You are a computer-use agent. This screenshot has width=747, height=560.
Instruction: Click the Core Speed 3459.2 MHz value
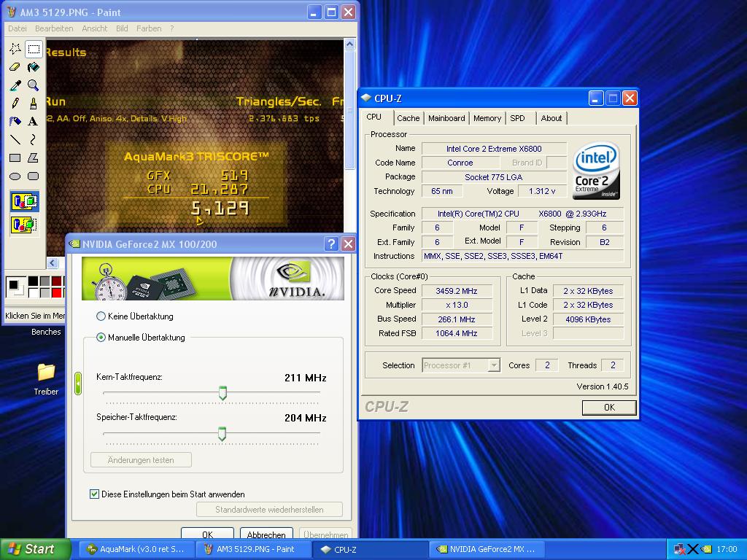coord(457,290)
